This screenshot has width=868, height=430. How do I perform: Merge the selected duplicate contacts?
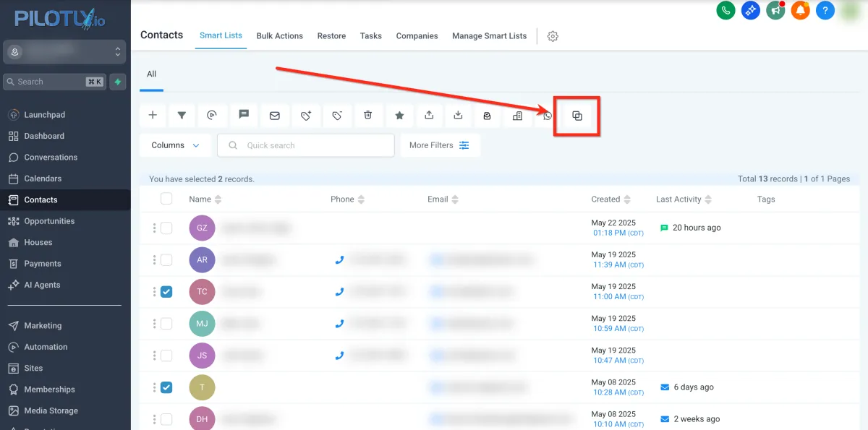[576, 115]
